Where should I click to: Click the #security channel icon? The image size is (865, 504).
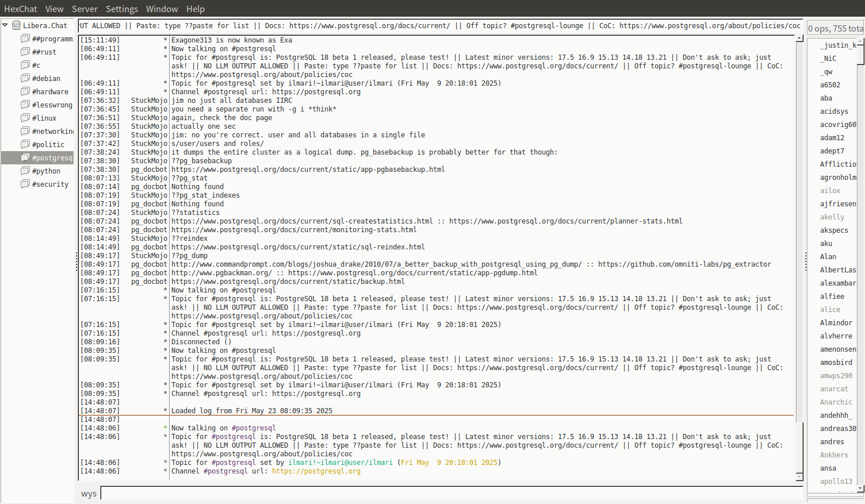(x=25, y=184)
